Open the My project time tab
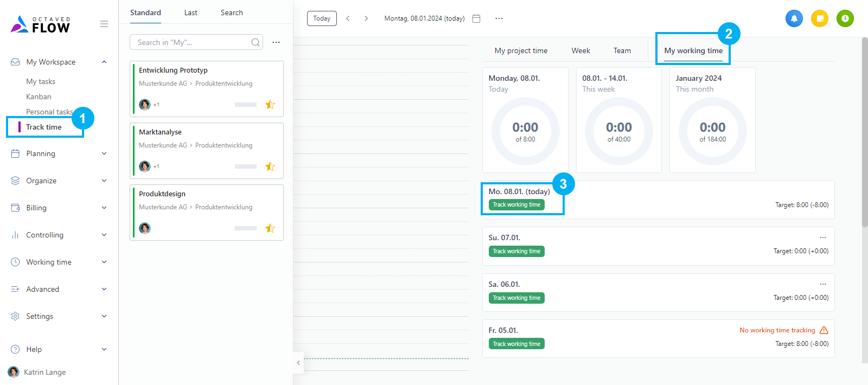The image size is (868, 385). [x=521, y=50]
